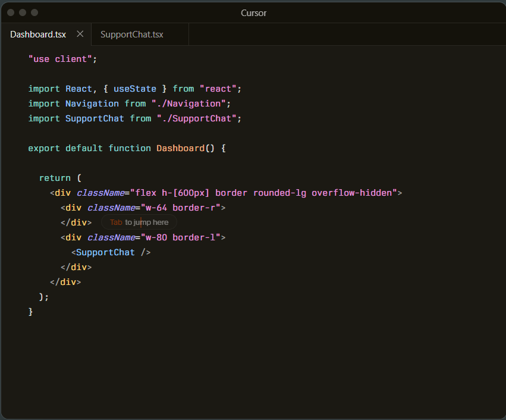Click the "react" module string

click(x=218, y=89)
